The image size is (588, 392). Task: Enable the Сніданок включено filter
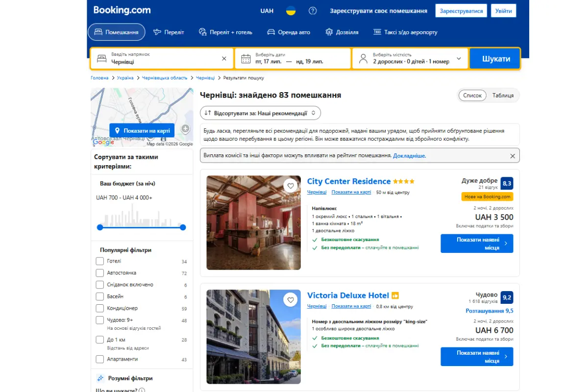[100, 285]
